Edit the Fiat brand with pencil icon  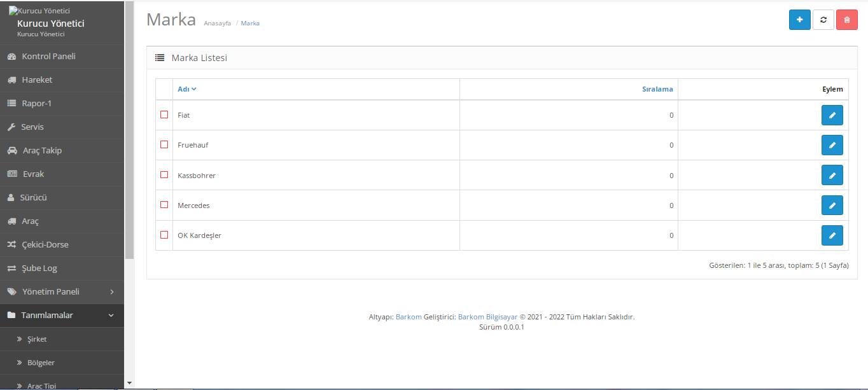point(832,115)
